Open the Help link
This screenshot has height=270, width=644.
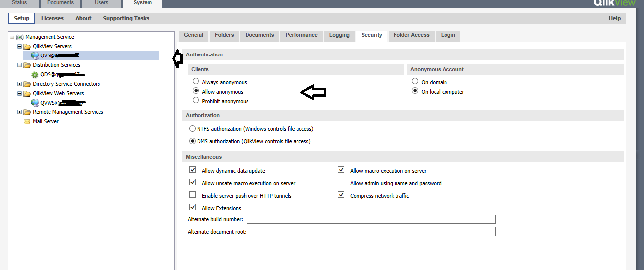(x=614, y=18)
